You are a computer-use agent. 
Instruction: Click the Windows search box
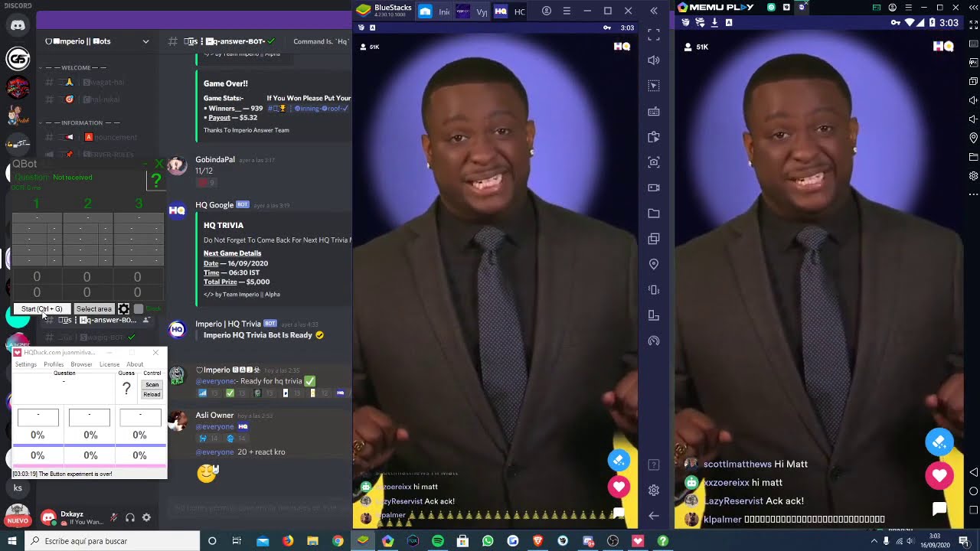(112, 541)
